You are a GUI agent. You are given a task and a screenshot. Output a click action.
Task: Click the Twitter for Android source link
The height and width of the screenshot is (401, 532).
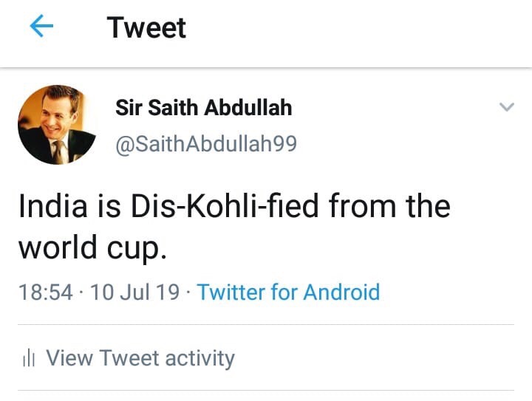(288, 292)
